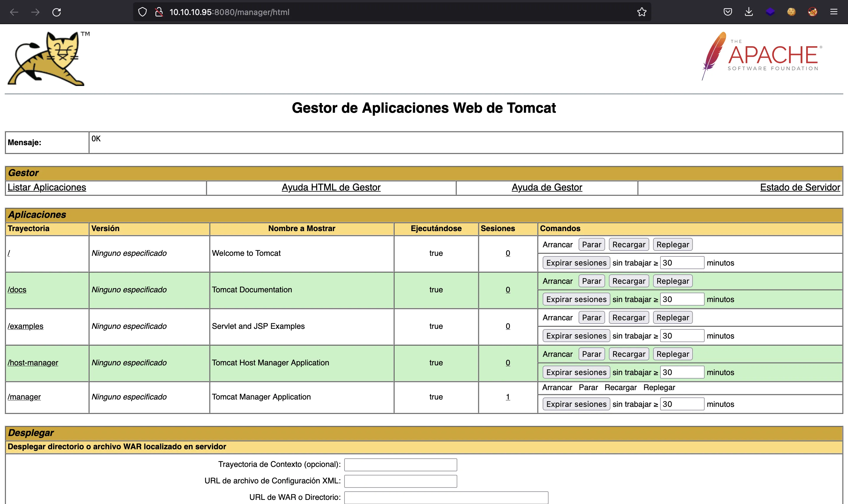
Task: Open the Pocket save icon
Action: (x=728, y=12)
